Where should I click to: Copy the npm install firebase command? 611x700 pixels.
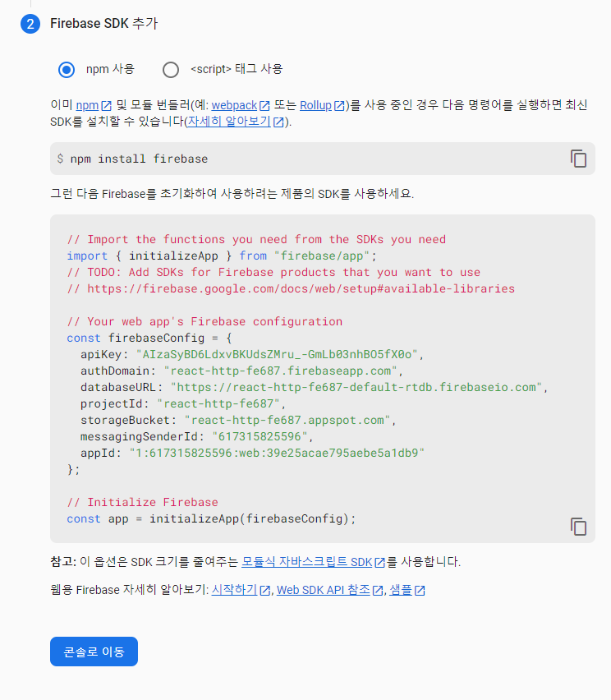click(x=578, y=159)
